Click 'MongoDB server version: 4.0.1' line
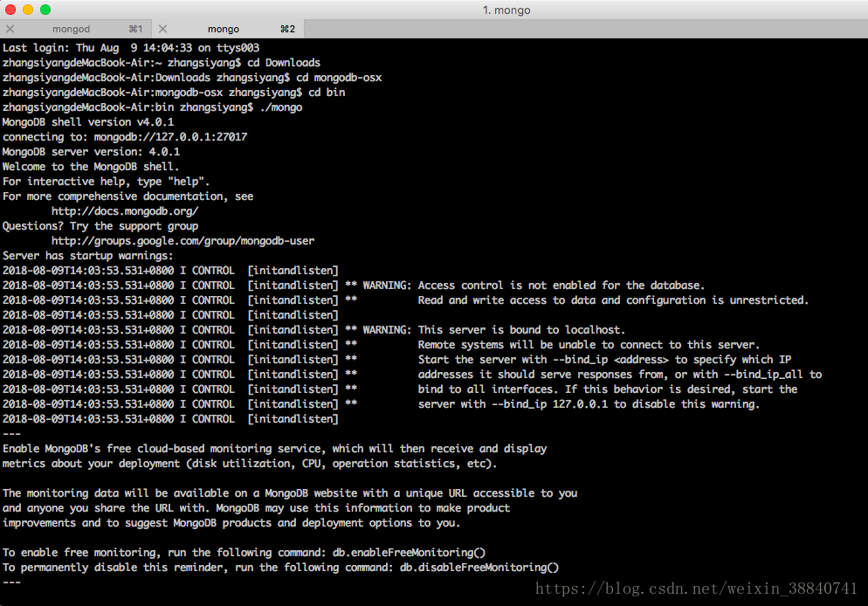The height and width of the screenshot is (606, 868). [x=91, y=152]
